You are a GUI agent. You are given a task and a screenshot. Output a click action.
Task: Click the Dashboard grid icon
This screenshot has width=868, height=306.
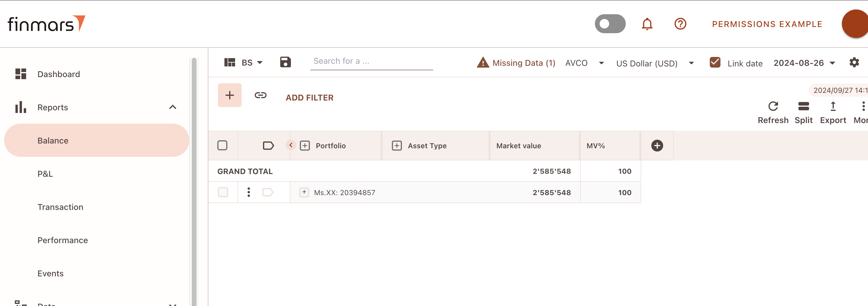coord(21,74)
